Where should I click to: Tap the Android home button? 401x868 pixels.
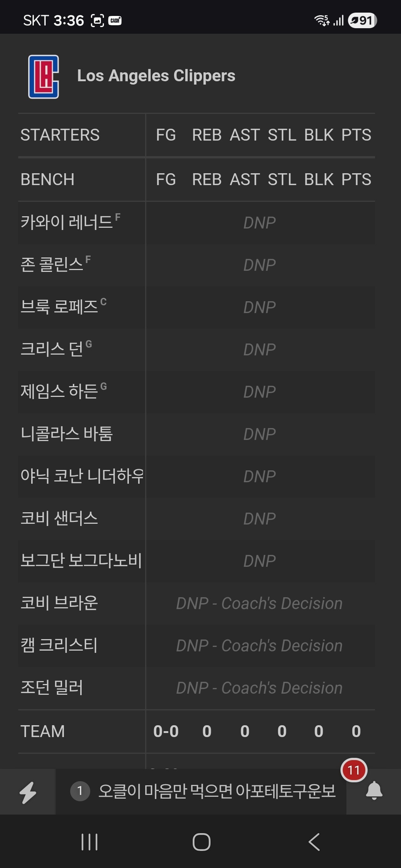pos(201,842)
